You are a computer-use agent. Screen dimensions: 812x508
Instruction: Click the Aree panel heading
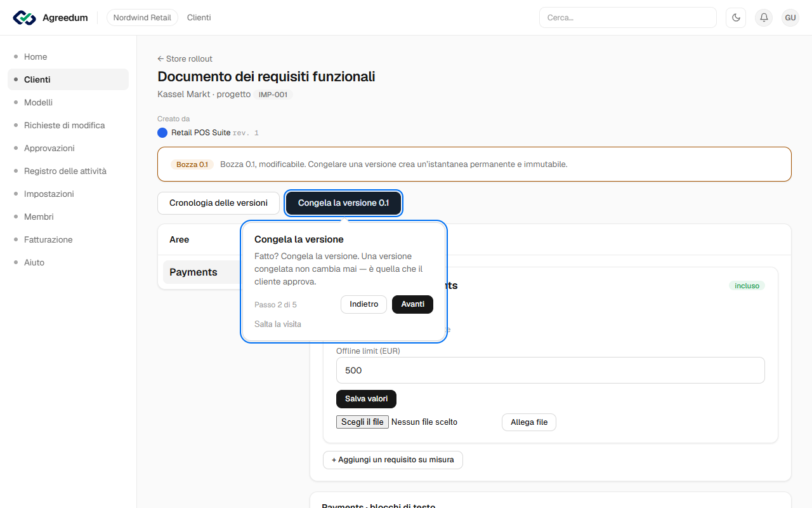[180, 239]
